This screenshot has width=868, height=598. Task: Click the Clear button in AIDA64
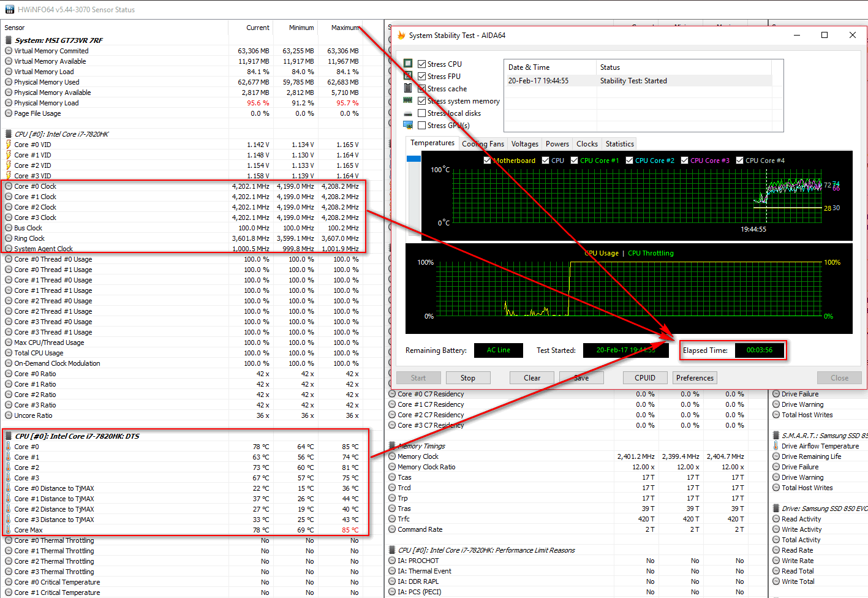pyautogui.click(x=532, y=378)
